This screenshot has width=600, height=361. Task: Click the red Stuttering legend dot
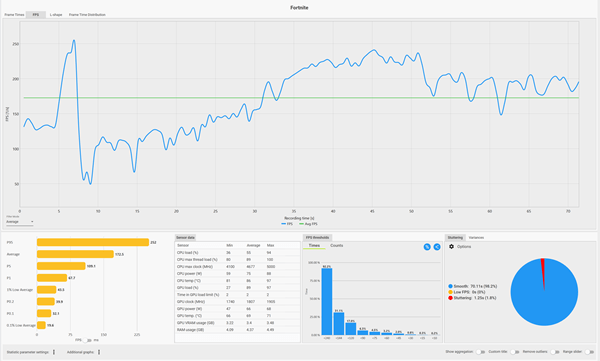[x=450, y=297]
